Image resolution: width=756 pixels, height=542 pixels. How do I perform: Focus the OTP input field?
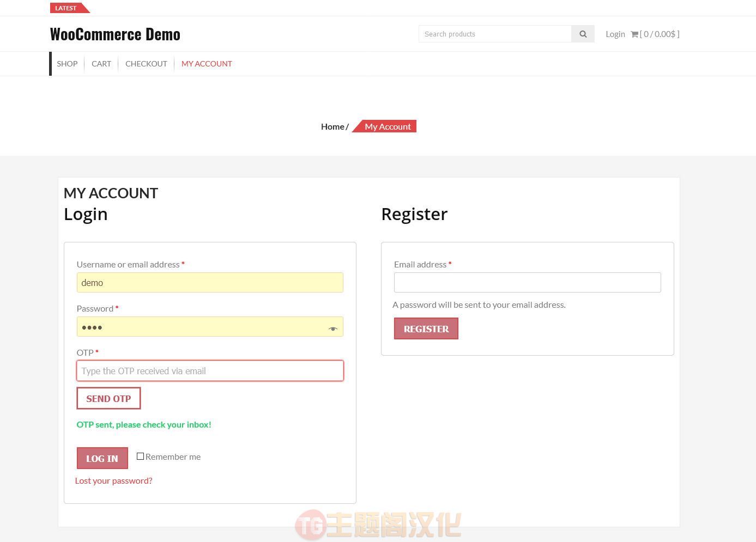click(x=210, y=371)
